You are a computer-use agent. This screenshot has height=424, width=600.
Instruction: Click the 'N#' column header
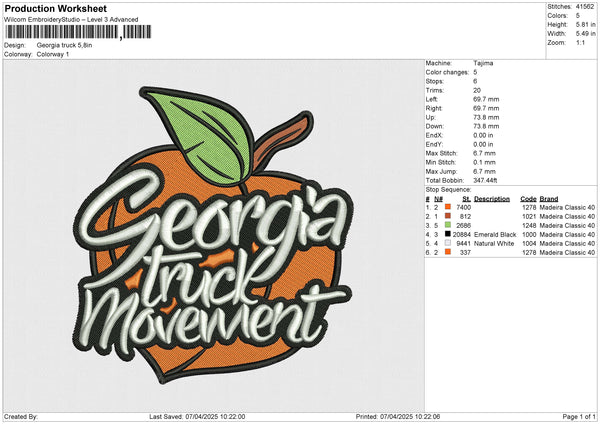[439, 199]
